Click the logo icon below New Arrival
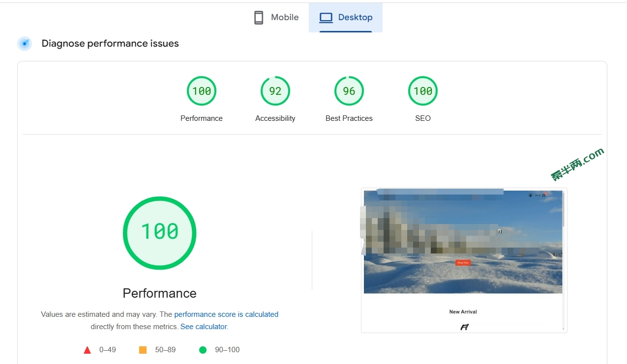Screen dimensions: 627x364 [464, 327]
